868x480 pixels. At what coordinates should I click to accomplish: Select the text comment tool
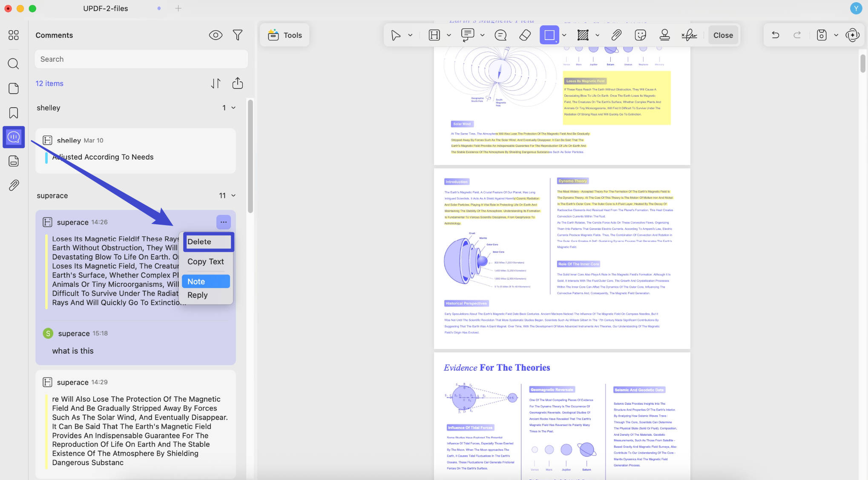coord(468,35)
